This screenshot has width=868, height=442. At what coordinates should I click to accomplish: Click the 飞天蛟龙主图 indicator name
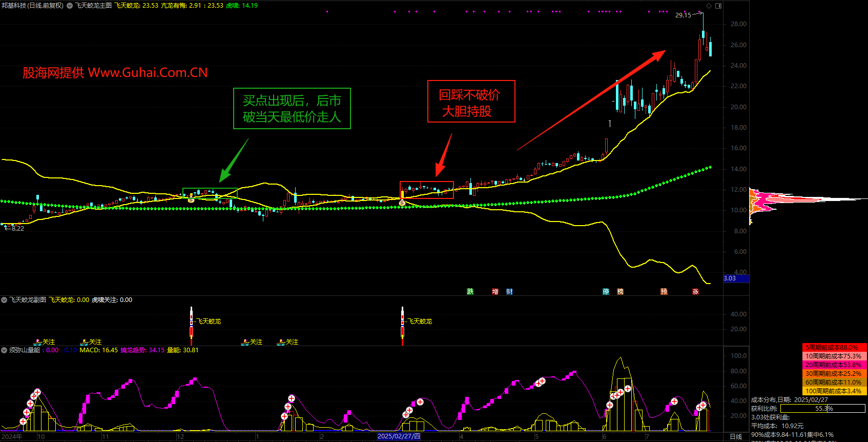tap(93, 6)
